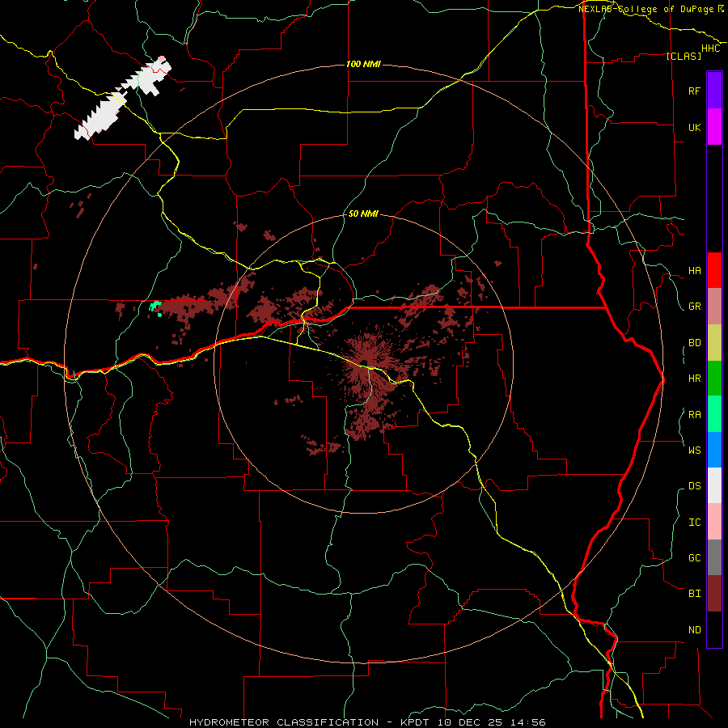Viewport: 728px width, 728px height.
Task: Click the IC legend label
Action: point(694,523)
